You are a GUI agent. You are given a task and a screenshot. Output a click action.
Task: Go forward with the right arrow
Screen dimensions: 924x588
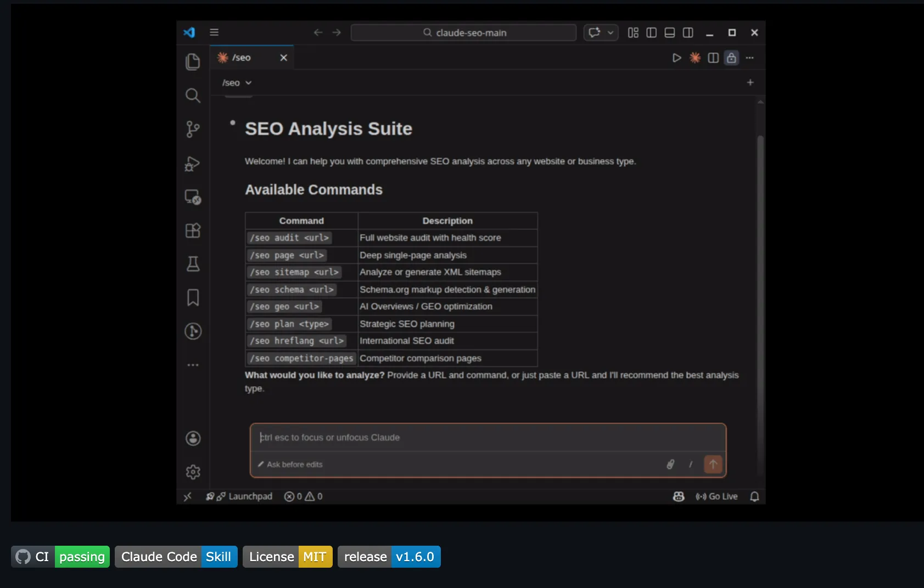click(337, 32)
